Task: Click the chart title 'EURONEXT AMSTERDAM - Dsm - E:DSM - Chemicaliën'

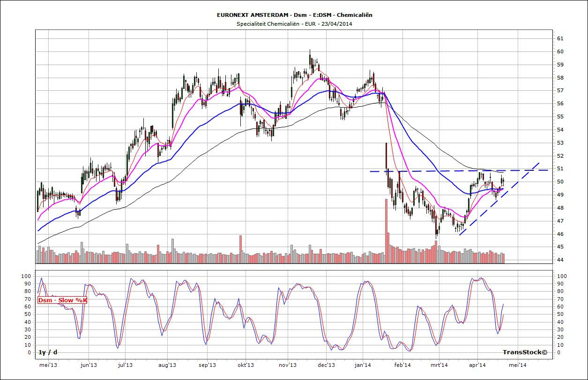Action: (295, 15)
